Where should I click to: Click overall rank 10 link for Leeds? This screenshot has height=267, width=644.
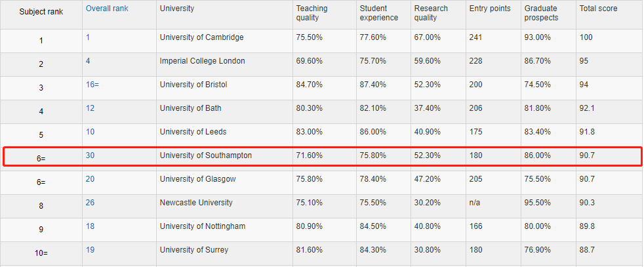coord(90,132)
